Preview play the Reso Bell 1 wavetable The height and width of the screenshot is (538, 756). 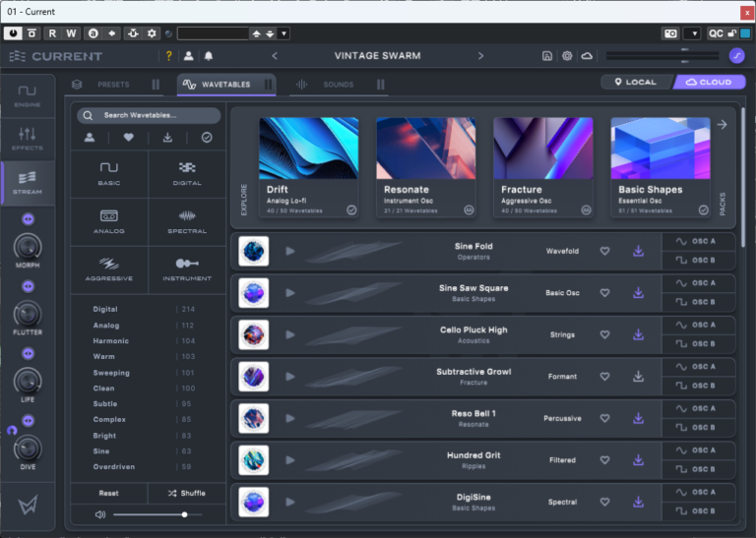289,418
